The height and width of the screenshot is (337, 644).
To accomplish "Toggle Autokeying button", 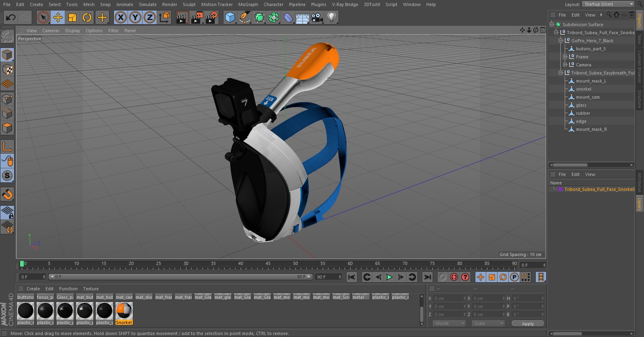I will point(454,277).
